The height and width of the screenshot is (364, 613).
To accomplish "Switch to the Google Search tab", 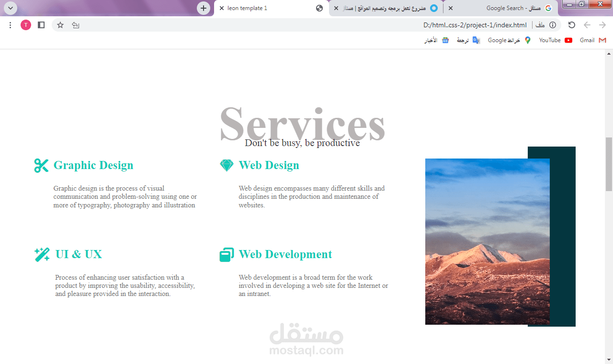I will tap(501, 8).
